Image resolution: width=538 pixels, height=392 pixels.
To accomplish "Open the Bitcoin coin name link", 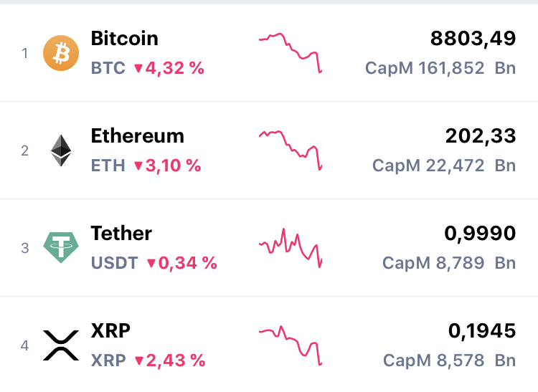I will [124, 38].
